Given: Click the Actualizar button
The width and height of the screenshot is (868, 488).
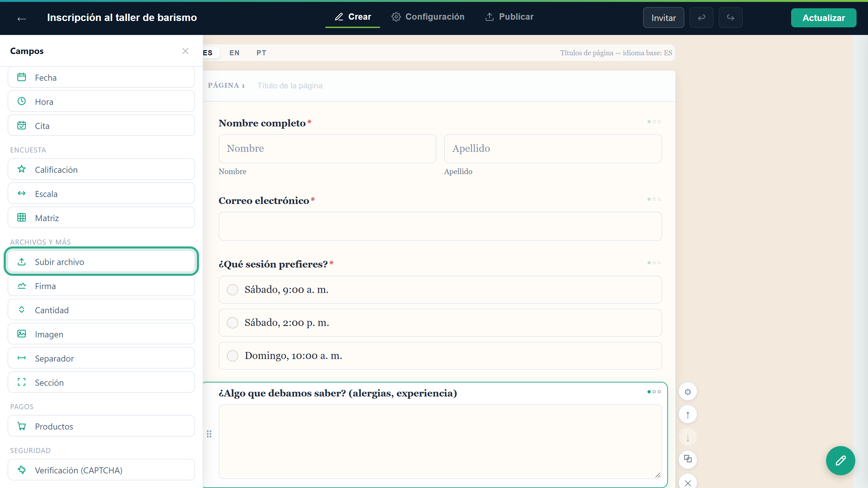Looking at the screenshot, I should click(824, 17).
